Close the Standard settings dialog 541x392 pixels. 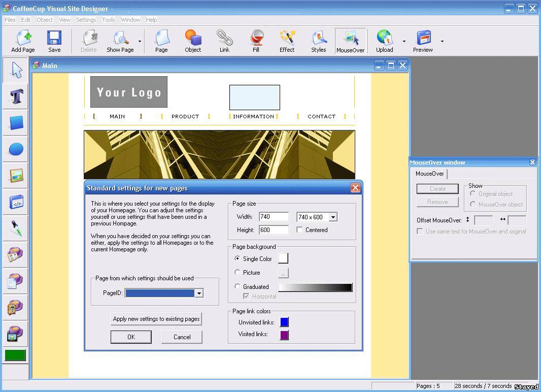[x=355, y=187]
